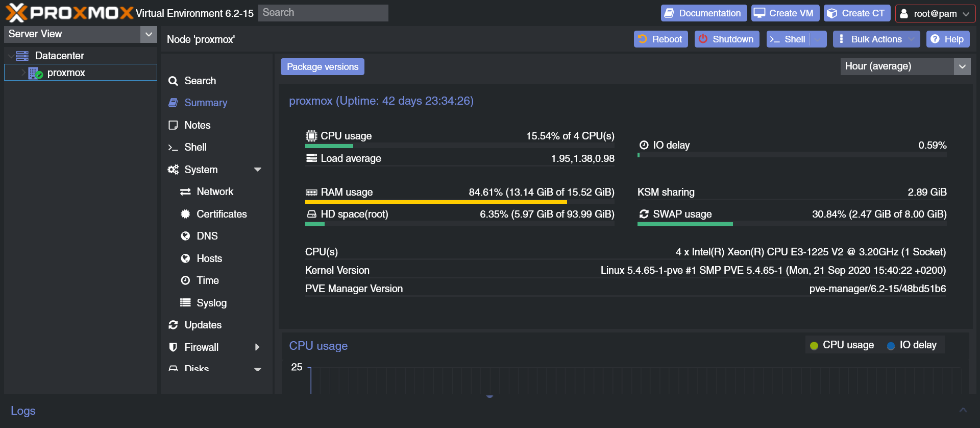Click the Reboot button
This screenshot has height=428, width=980.
[x=661, y=39]
